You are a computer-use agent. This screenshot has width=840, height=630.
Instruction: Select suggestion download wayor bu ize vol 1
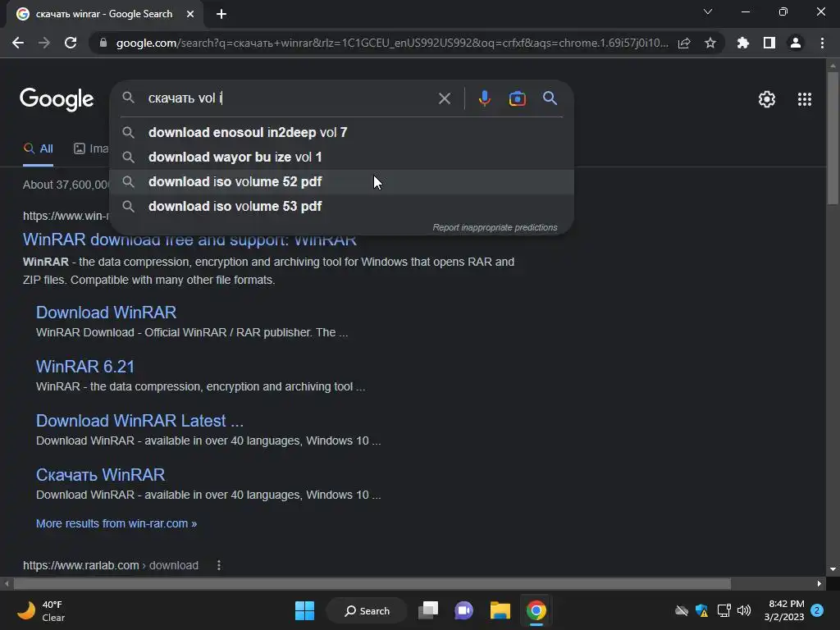click(341, 157)
